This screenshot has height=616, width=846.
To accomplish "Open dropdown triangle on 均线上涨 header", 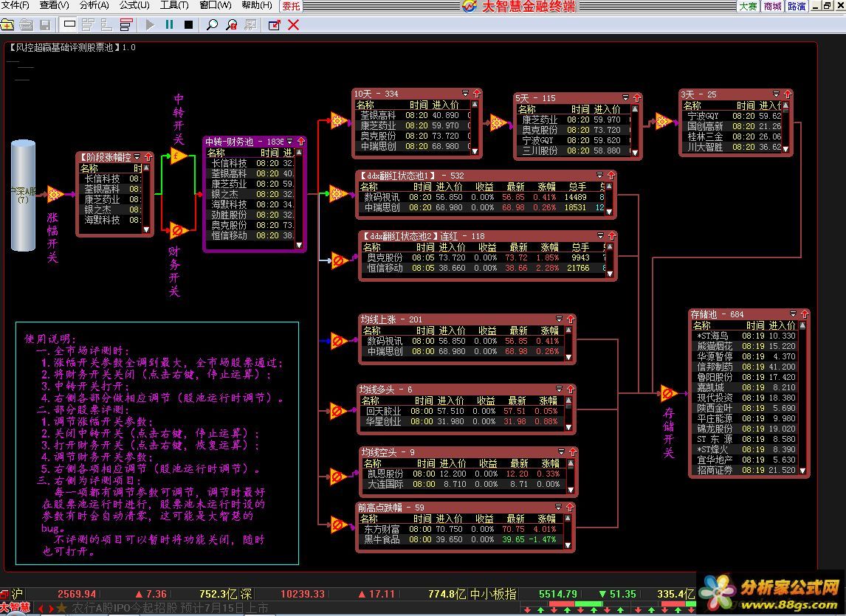I will pyautogui.click(x=559, y=319).
